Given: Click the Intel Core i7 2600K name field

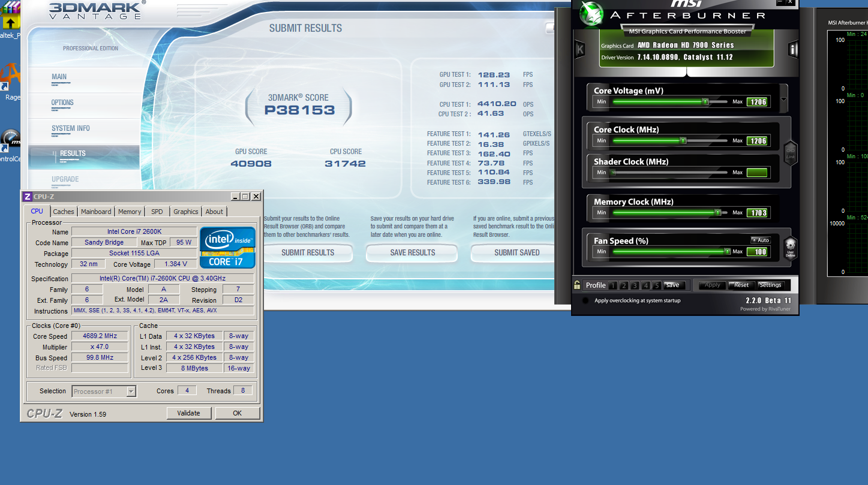Looking at the screenshot, I should [134, 231].
